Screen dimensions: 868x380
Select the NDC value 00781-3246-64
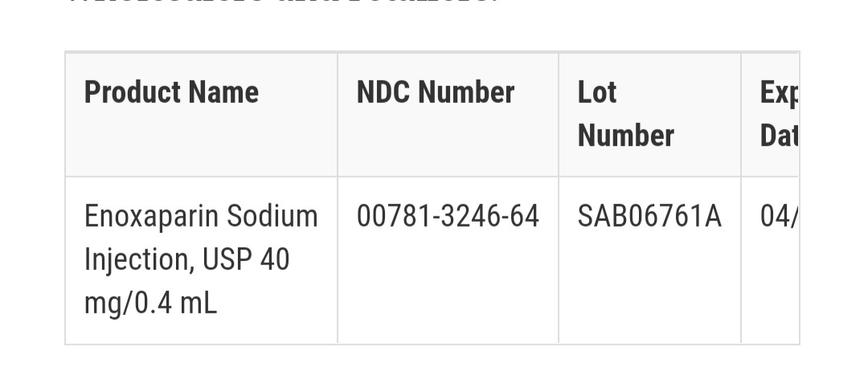448,216
